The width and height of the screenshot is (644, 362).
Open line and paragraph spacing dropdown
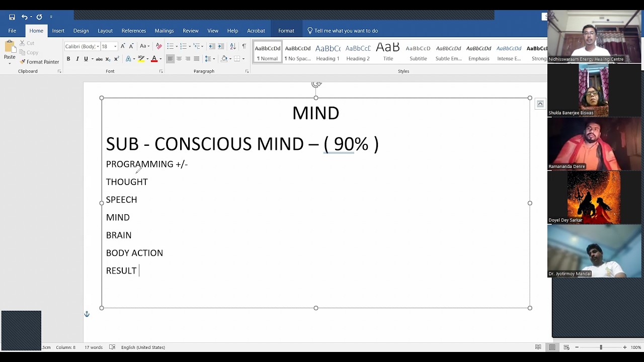[x=210, y=59]
